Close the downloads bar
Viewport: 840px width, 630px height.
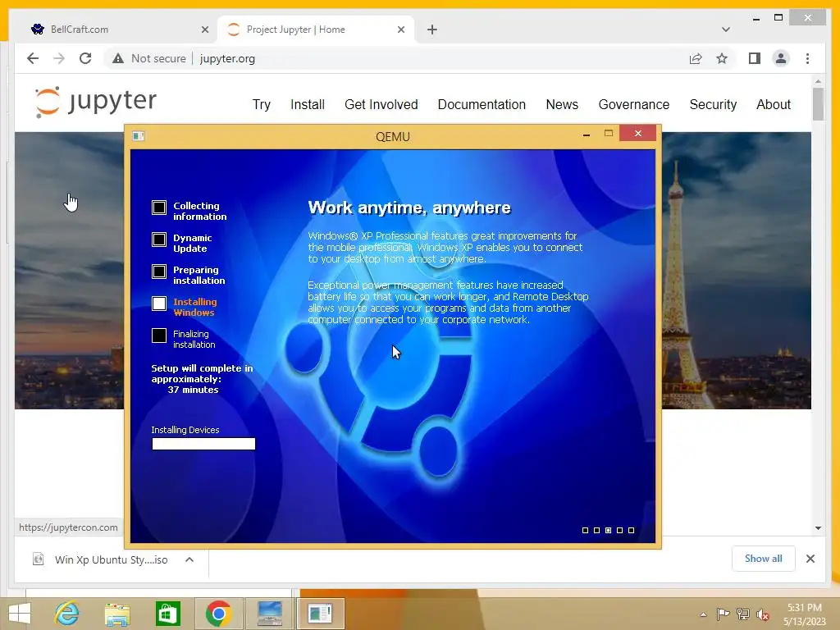click(x=810, y=559)
